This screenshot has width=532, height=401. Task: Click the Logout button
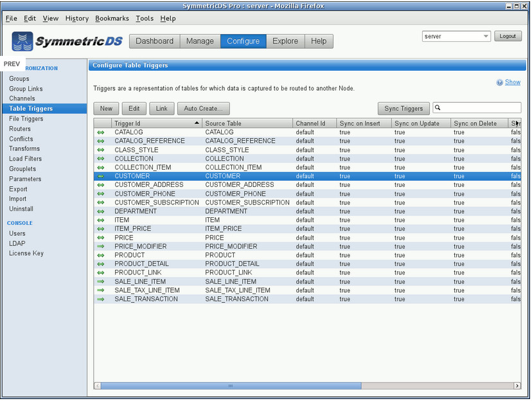click(508, 36)
